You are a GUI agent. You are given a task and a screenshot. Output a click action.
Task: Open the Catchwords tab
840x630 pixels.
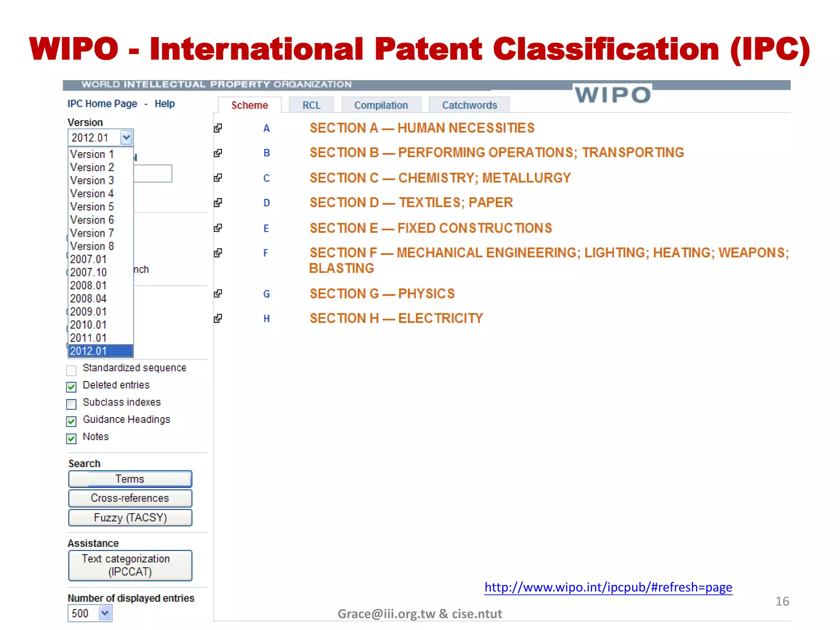(x=469, y=105)
